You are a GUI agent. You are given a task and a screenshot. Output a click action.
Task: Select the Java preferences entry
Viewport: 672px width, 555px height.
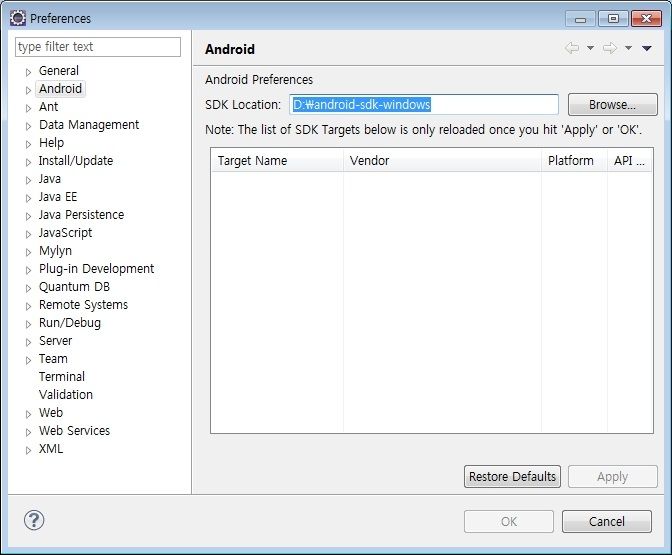[50, 179]
